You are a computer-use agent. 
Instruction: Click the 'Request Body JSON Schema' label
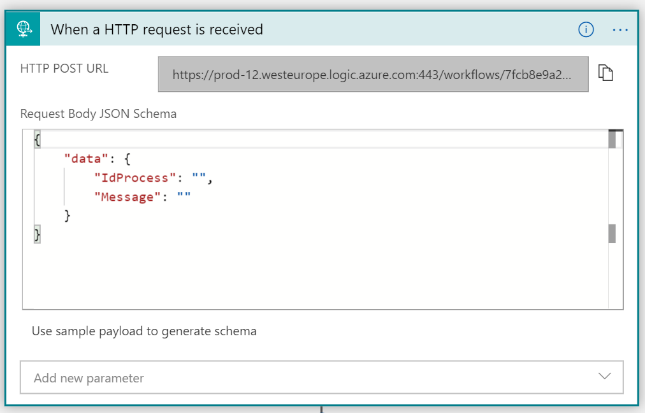[x=98, y=113]
